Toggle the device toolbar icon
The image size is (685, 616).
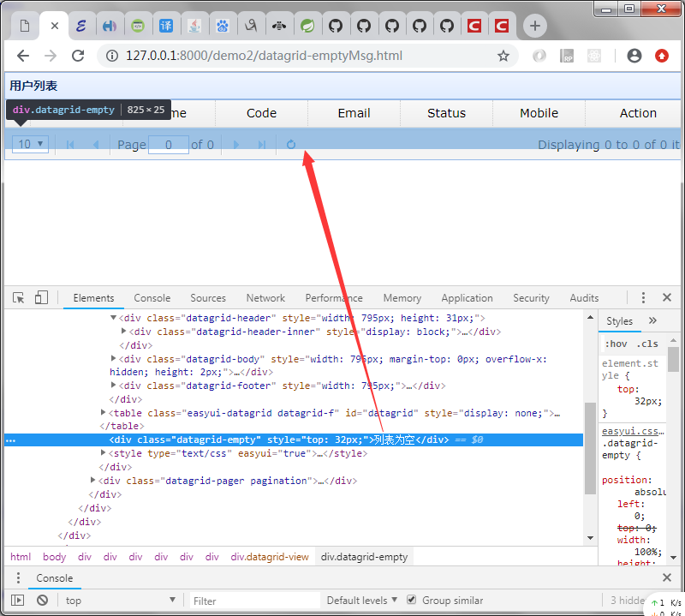click(x=41, y=298)
